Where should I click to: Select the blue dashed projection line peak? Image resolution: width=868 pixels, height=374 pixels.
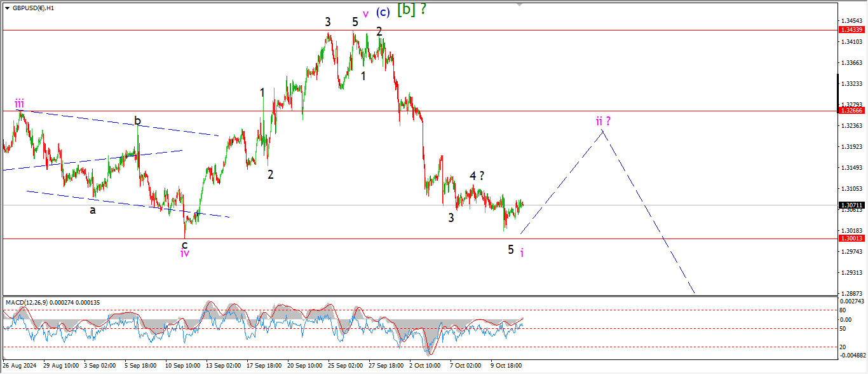604,130
